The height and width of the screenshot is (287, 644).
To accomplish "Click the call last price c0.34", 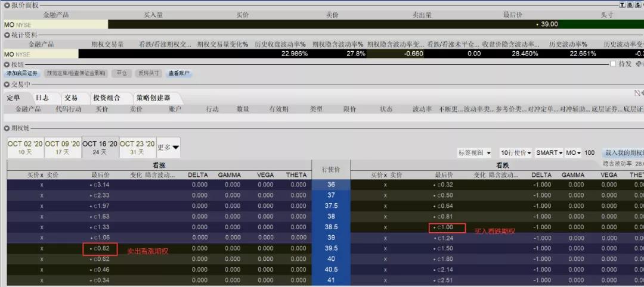I will point(101,280).
